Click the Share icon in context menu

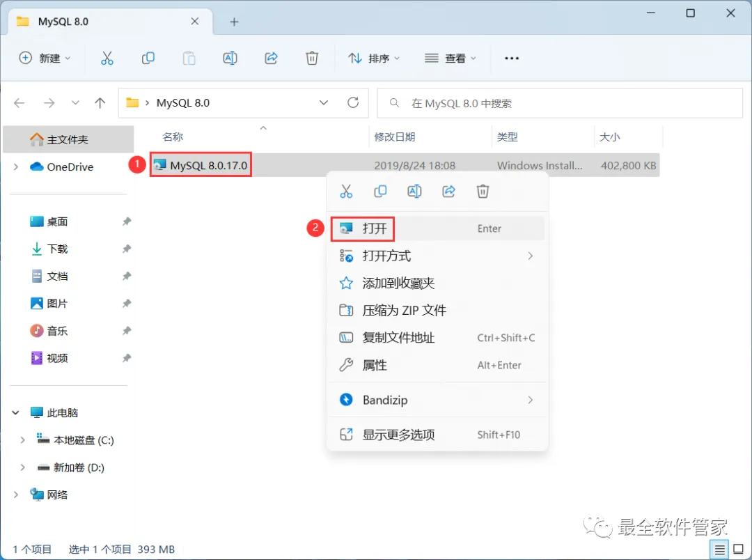click(x=448, y=191)
